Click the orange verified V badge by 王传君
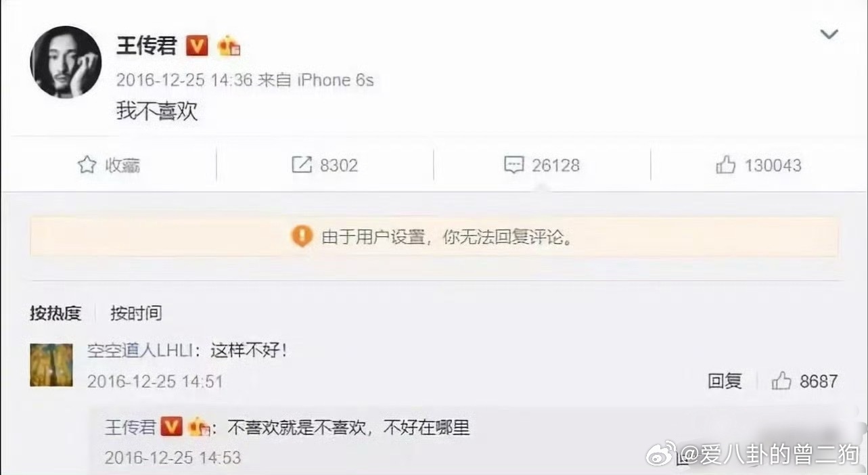This screenshot has height=475, width=868. (197, 45)
